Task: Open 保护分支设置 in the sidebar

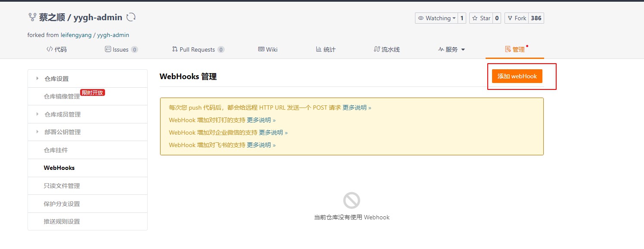Action: tap(87, 204)
